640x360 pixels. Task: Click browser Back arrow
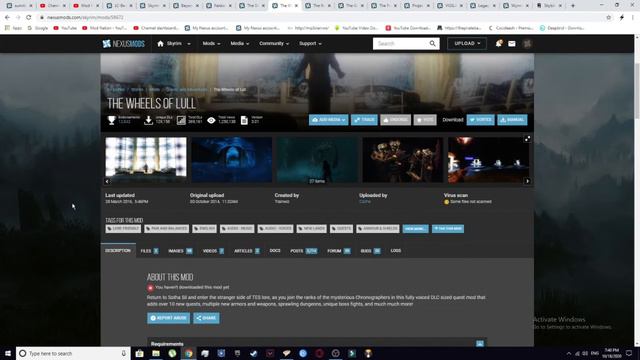pyautogui.click(x=7, y=18)
